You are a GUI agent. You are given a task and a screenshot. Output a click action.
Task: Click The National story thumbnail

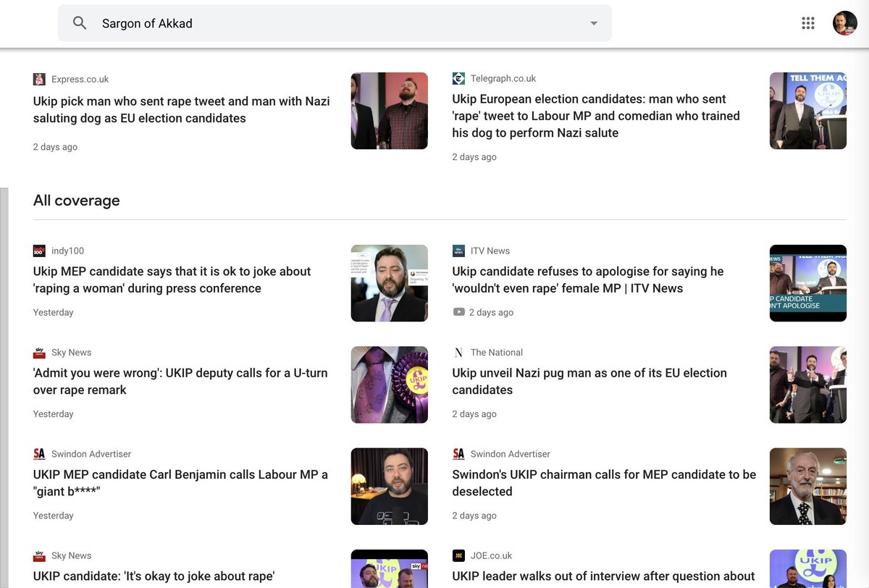pos(808,385)
